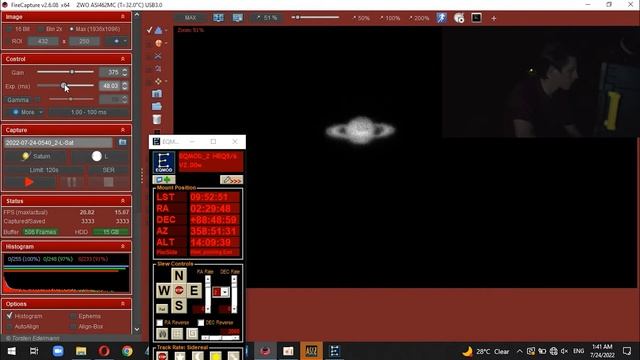
Task: Toggle RA Reverse checkbox in EQMOD
Action: coord(160,322)
